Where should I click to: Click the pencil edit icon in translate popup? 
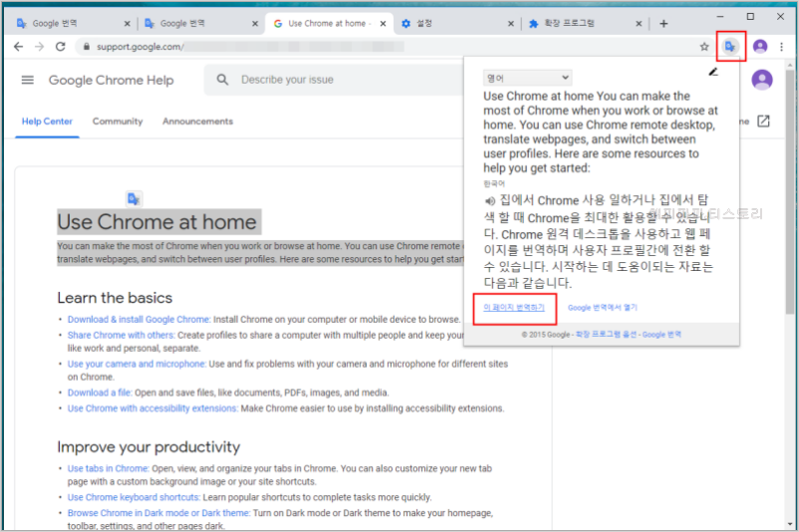pyautogui.click(x=713, y=72)
